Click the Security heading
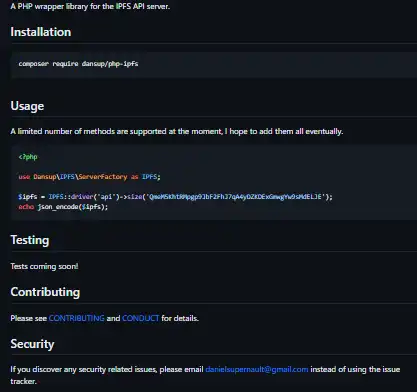The width and height of the screenshot is (417, 392). point(32,344)
